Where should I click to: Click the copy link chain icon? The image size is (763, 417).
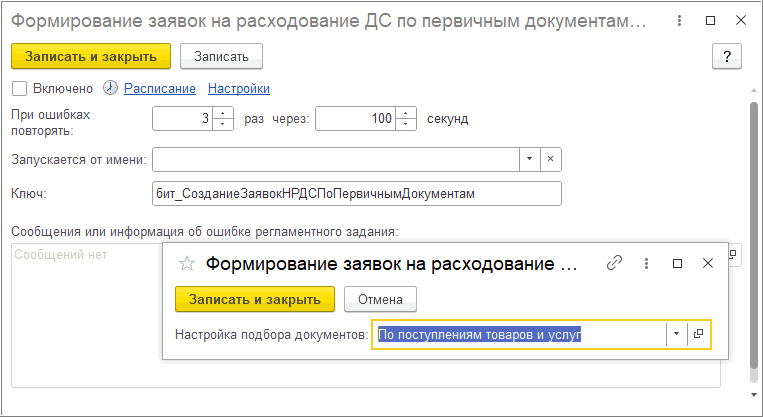pos(616,263)
